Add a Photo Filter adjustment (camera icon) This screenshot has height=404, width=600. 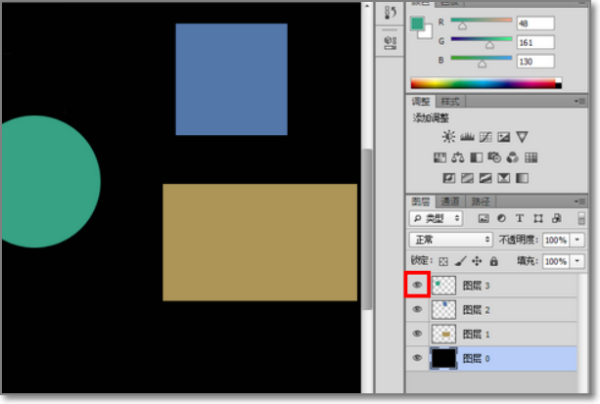click(x=494, y=157)
